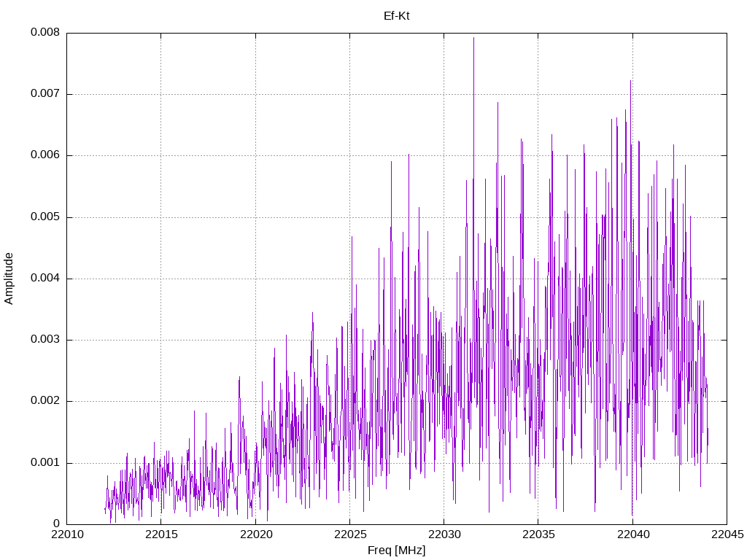The height and width of the screenshot is (560, 747).
Task: Click the x-axis tick label 22015
Action: [161, 534]
